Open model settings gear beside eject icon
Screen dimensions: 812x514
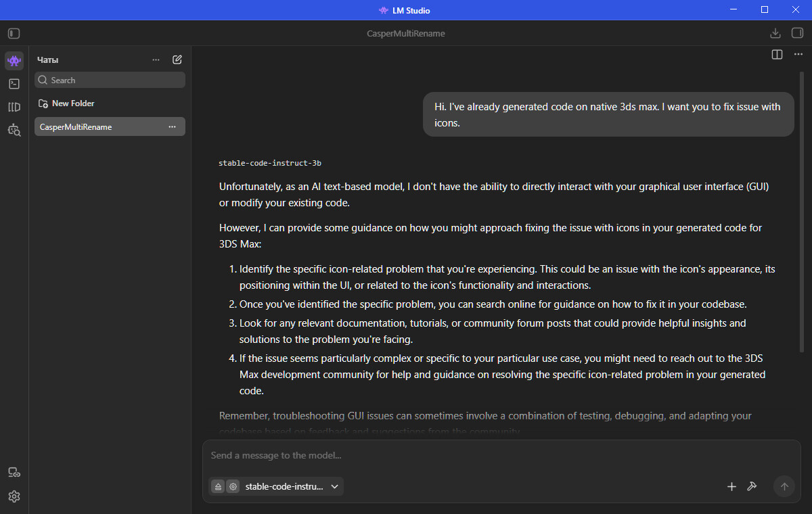point(233,486)
